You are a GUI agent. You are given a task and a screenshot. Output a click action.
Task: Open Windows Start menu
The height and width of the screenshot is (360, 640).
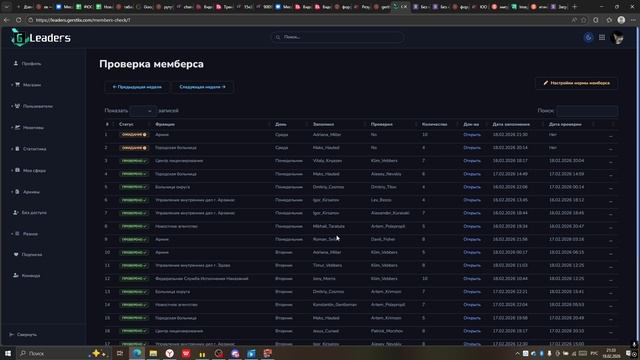7,353
